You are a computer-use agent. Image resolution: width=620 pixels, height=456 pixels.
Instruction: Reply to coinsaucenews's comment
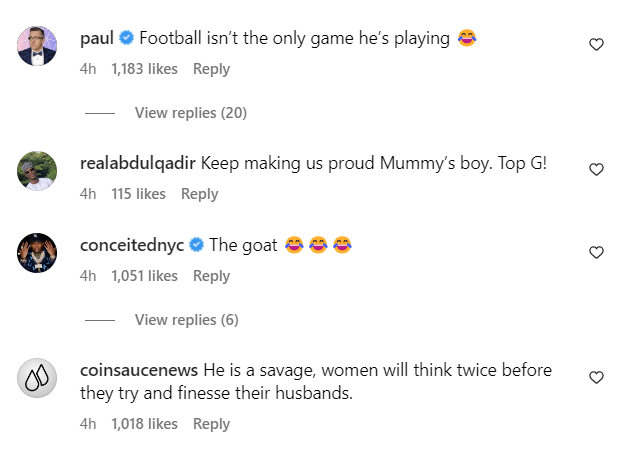(x=211, y=424)
